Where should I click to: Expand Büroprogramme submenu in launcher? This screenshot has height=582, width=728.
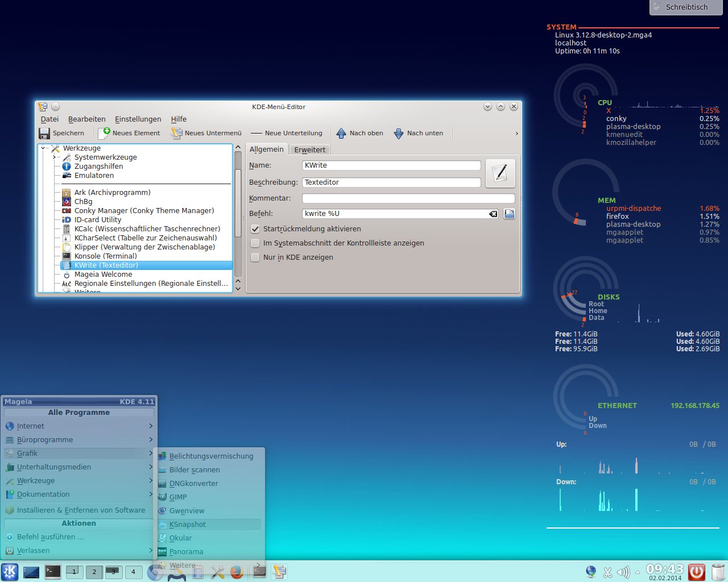(78, 440)
